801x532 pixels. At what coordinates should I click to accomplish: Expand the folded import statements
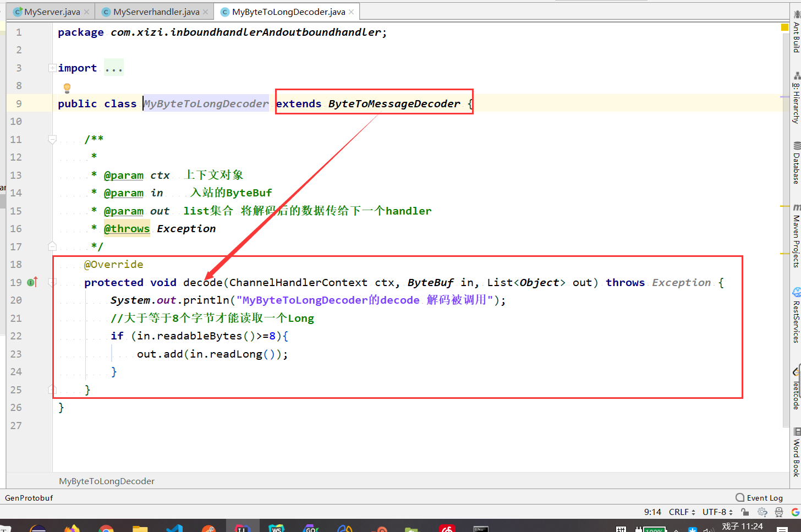tap(52, 68)
